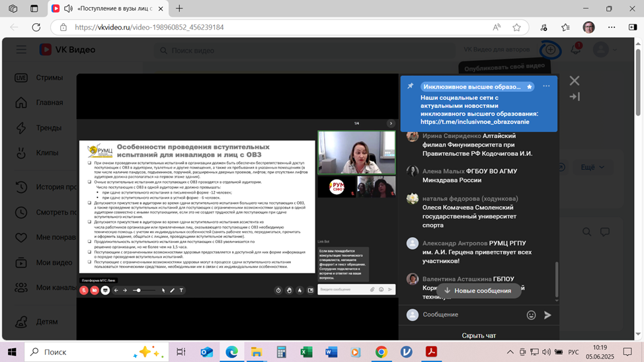Click the notifications bell icon
The image size is (644, 362).
click(x=575, y=50)
